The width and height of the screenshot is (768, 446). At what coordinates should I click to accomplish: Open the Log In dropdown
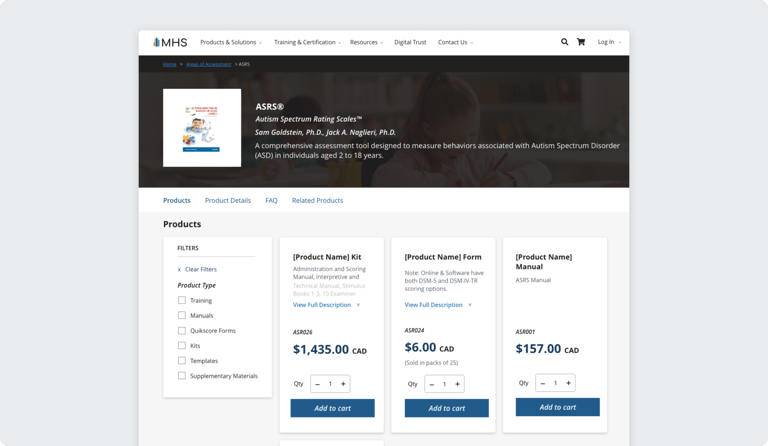(609, 42)
